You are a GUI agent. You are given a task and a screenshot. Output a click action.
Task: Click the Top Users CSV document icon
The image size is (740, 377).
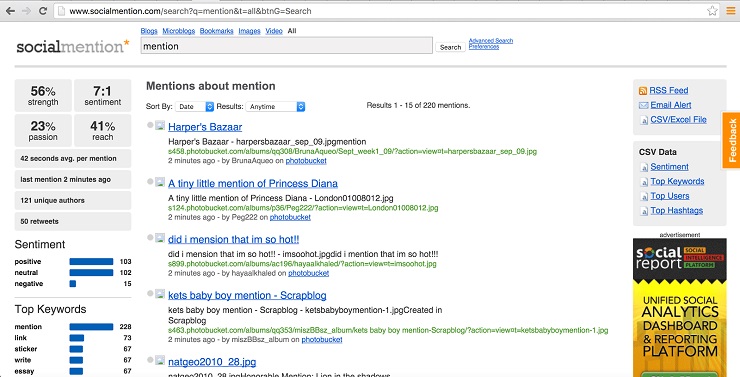click(x=644, y=196)
